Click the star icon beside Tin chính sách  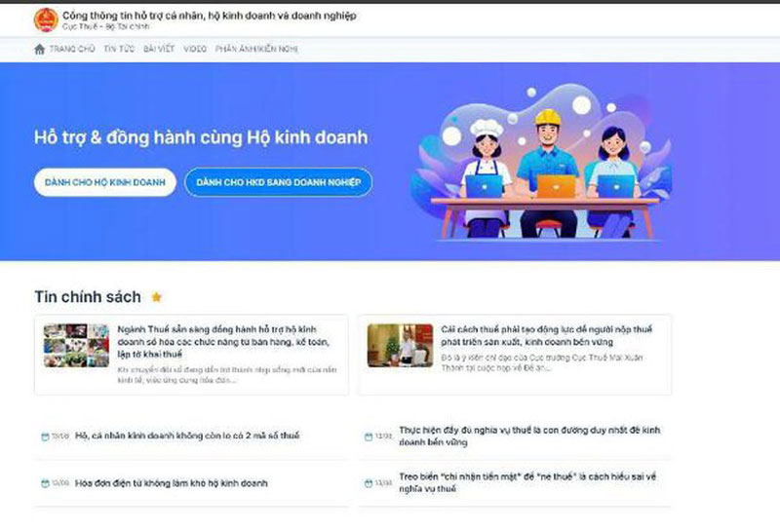click(156, 297)
